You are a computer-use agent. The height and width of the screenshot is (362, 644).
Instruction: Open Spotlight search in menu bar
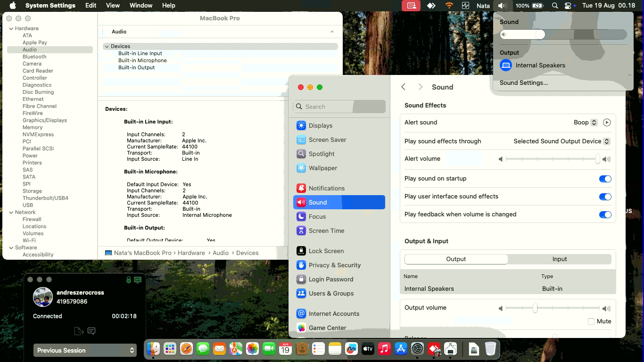pos(555,6)
